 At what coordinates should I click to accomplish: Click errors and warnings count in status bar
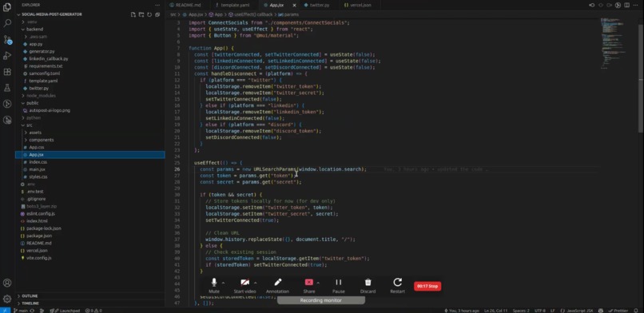click(x=93, y=311)
